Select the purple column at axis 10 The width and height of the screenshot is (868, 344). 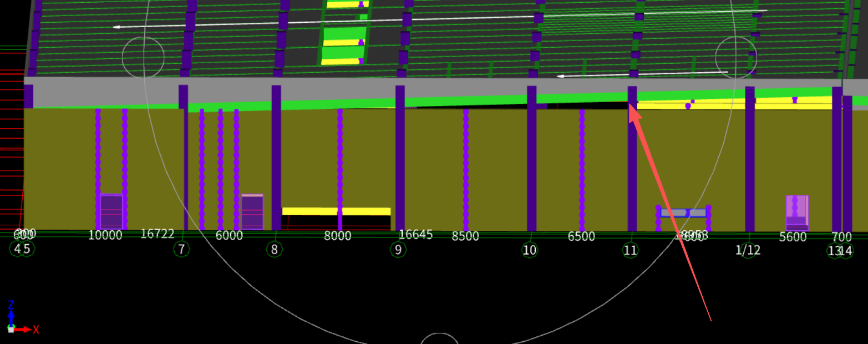[x=531, y=159]
